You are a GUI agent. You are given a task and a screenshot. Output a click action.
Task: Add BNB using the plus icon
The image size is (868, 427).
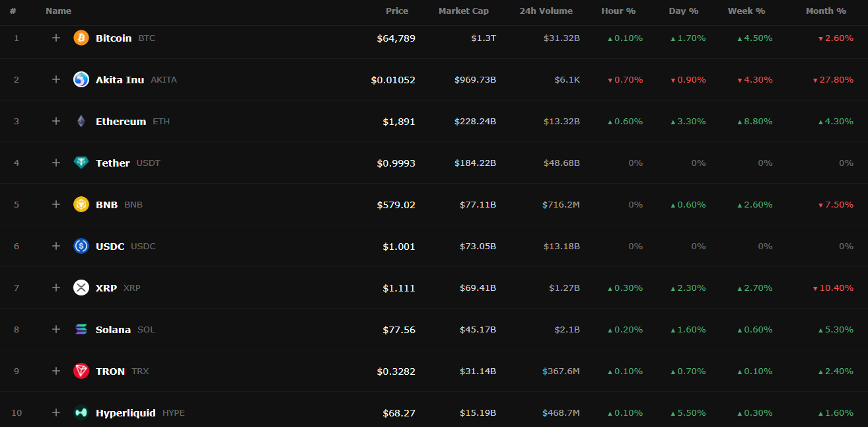pos(56,204)
